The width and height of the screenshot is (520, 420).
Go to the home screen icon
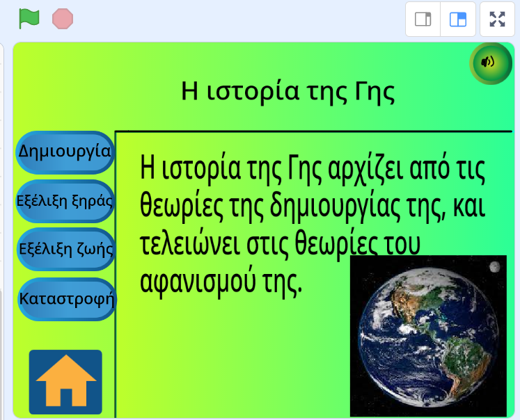pyautogui.click(x=65, y=382)
